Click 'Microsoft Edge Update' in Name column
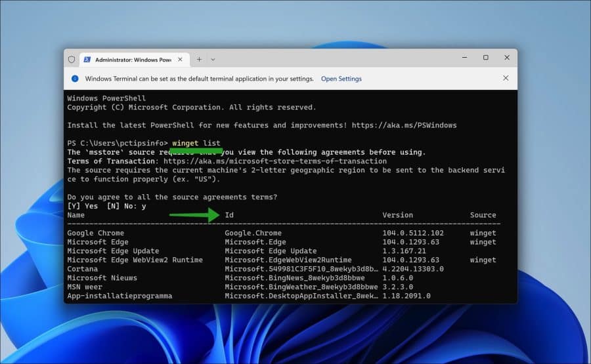591x364 pixels. point(113,251)
